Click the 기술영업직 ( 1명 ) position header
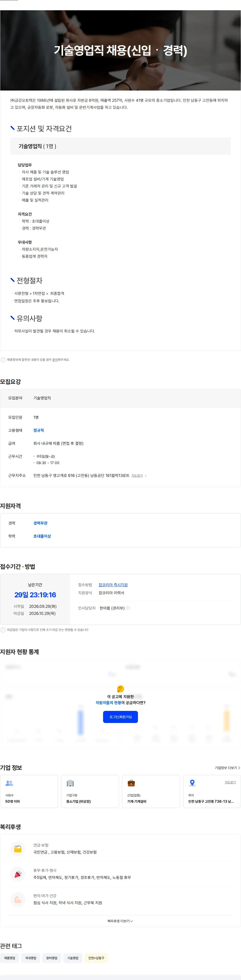241x980 pixels. pyautogui.click(x=120, y=146)
